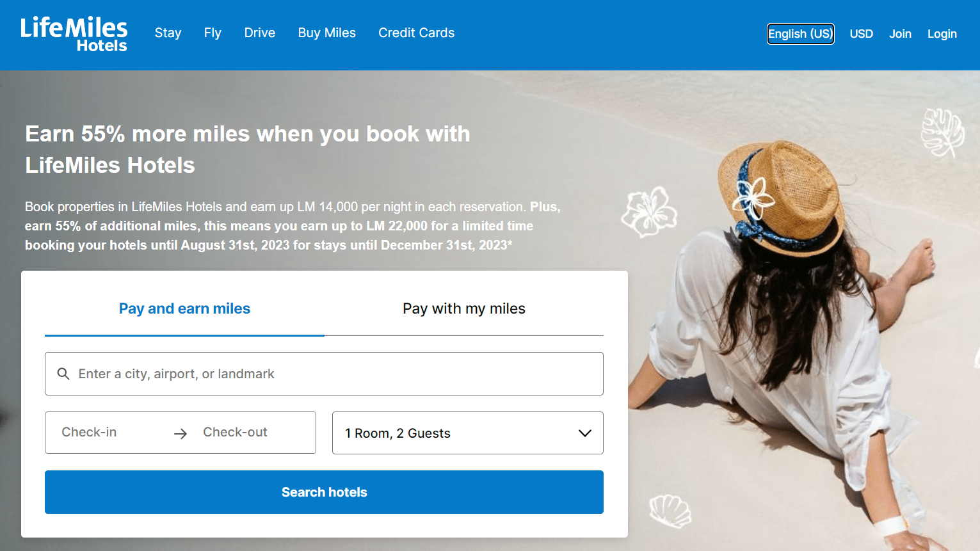Open the Stay menu item
The width and height of the screenshot is (980, 551).
[x=168, y=33]
